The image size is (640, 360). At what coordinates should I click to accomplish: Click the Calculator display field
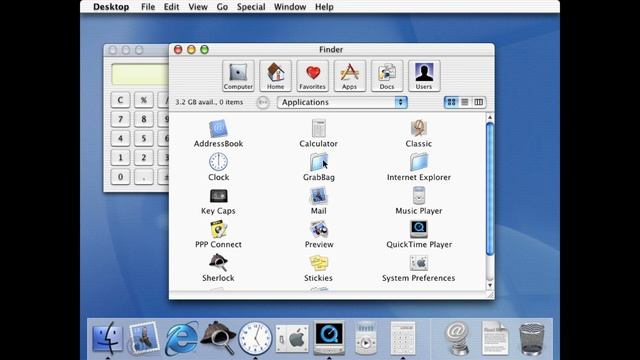click(x=140, y=74)
